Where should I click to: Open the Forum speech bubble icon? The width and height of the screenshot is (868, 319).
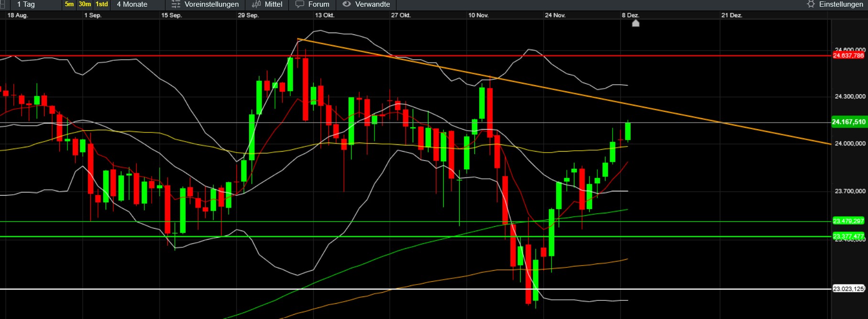(x=300, y=4)
